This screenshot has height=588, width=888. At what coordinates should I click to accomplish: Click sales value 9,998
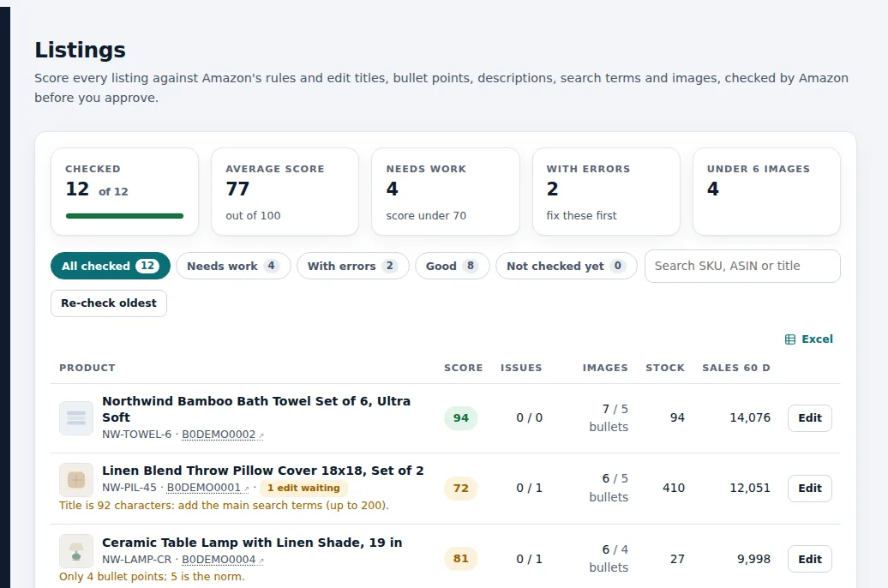(x=753, y=559)
